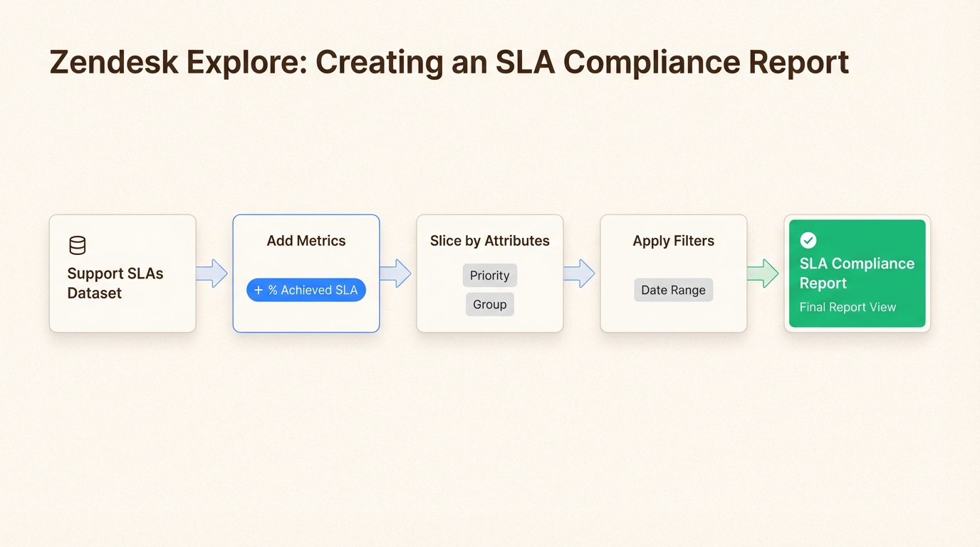Click the SLA Compliance Report card title
Viewport: 980px width, 547px height.
pyautogui.click(x=857, y=273)
